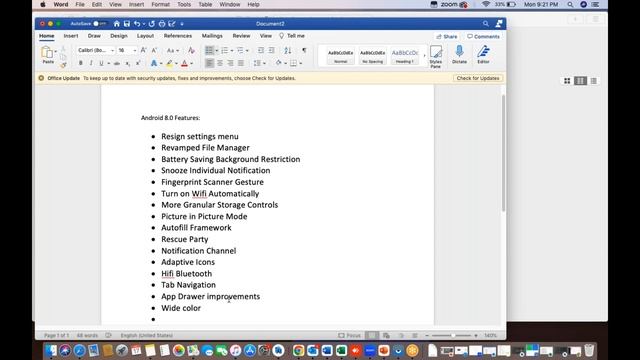Screen dimensions: 640x360
Task: Open the Format menu in menu bar
Action: pos(160,4)
